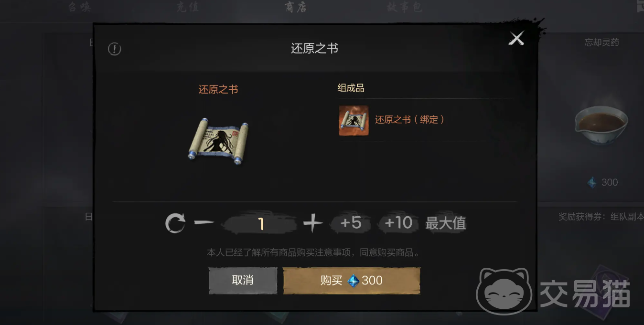Screen dimensions: 644x325
Task: Increase quantity with the plus button
Action: (x=313, y=223)
